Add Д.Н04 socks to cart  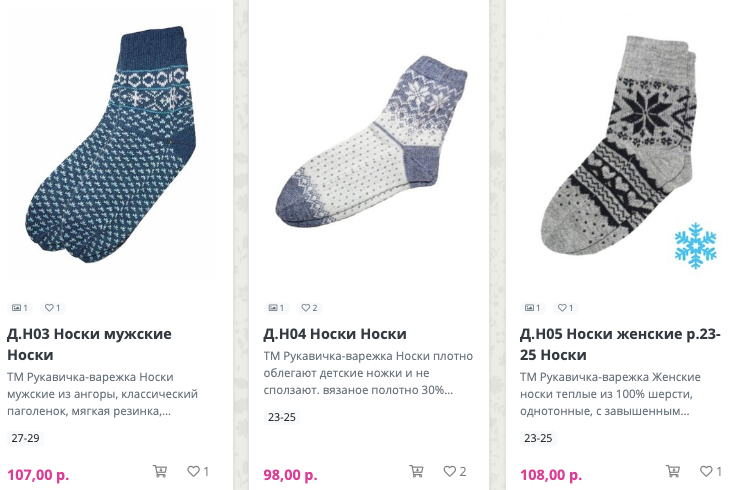(x=417, y=471)
